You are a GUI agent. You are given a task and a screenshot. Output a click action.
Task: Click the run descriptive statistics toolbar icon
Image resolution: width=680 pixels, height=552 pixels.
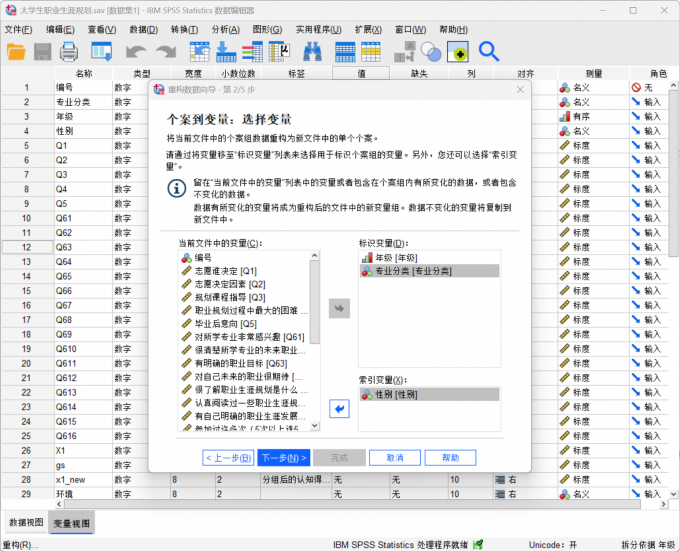point(279,52)
